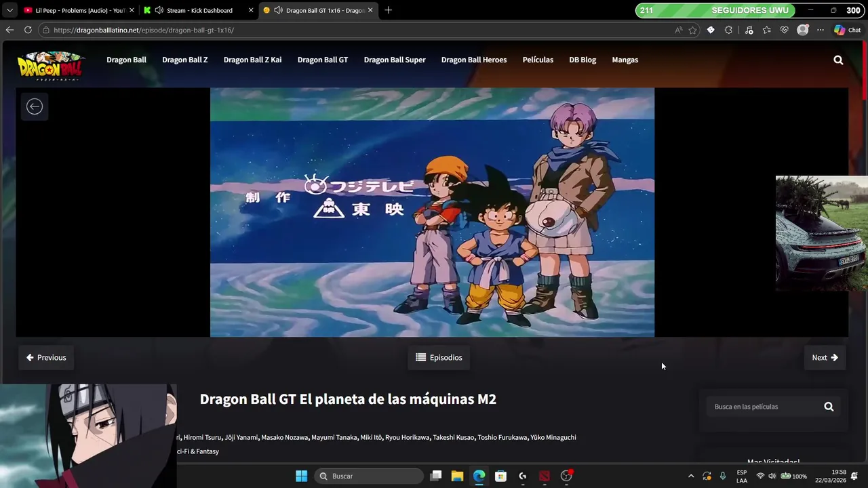868x488 pixels.
Task: Click the taskbar Buscar search box
Action: [x=369, y=476]
